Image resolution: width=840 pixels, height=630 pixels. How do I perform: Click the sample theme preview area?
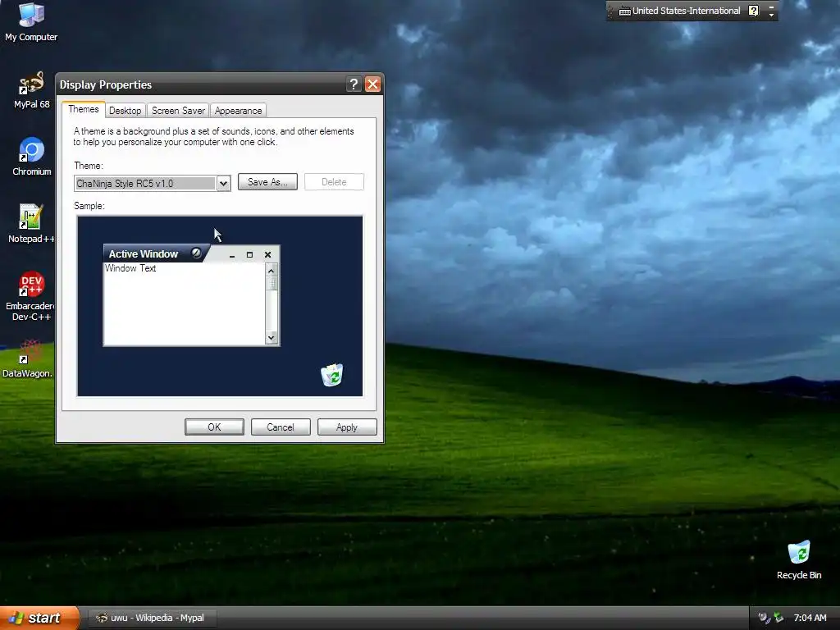click(220, 306)
